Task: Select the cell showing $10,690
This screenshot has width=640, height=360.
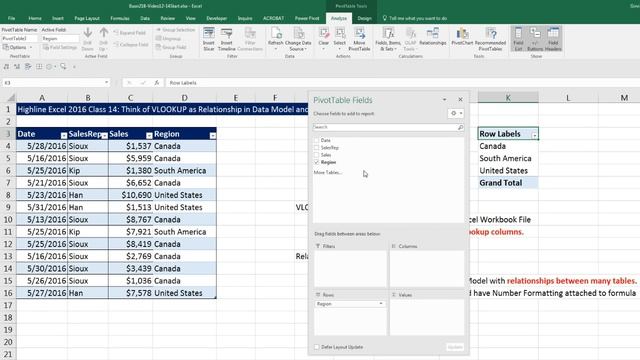Action: (x=131, y=195)
